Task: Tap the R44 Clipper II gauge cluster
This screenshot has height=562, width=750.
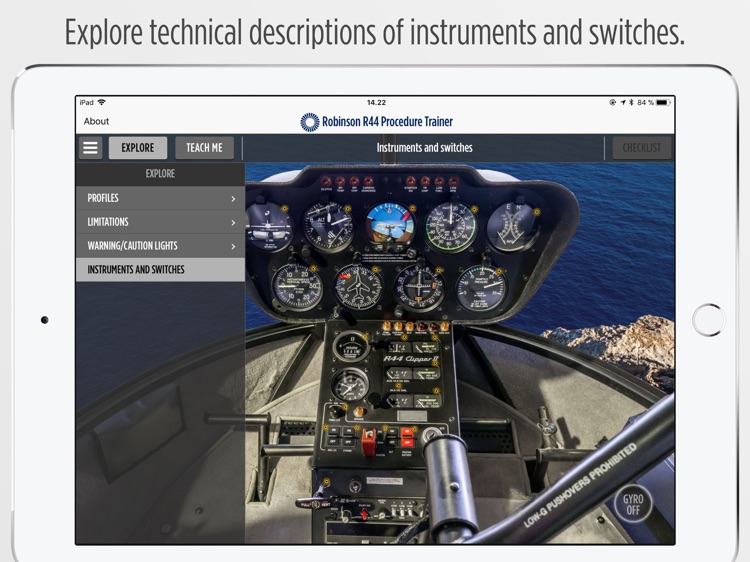Action: [412, 375]
